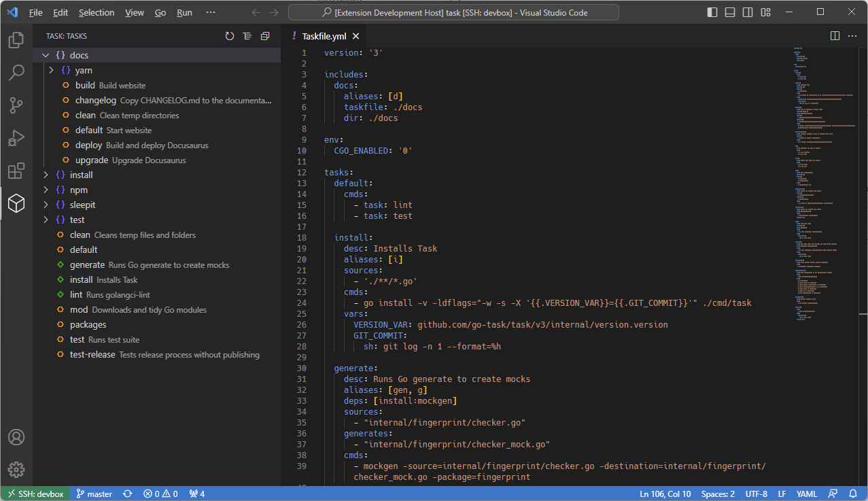Viewport: 868px width, 501px height.
Task: Split the editor to the right
Action: point(835,36)
